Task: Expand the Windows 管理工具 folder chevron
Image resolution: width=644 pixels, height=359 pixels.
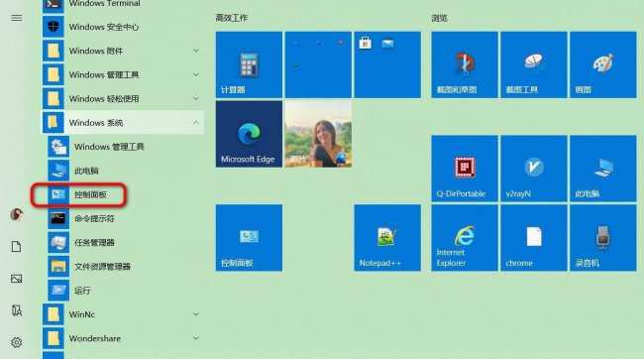Action: click(x=196, y=74)
